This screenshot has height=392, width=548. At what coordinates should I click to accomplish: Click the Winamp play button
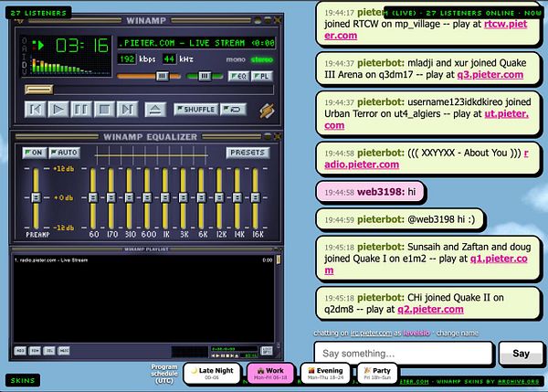58,110
